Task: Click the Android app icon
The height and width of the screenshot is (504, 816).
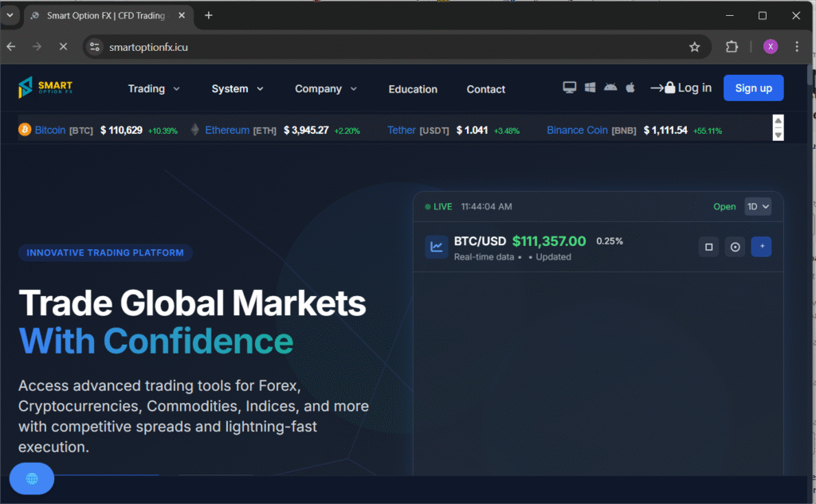Action: pyautogui.click(x=610, y=88)
